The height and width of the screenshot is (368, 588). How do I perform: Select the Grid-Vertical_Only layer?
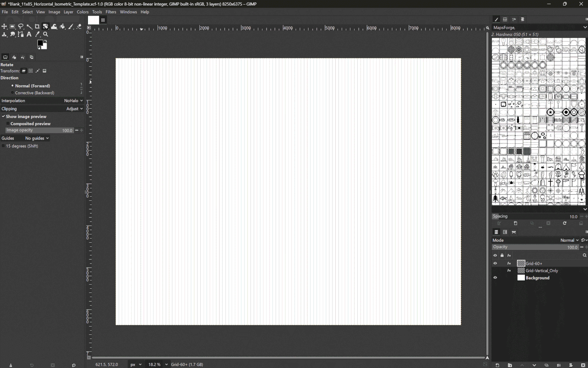(541, 271)
